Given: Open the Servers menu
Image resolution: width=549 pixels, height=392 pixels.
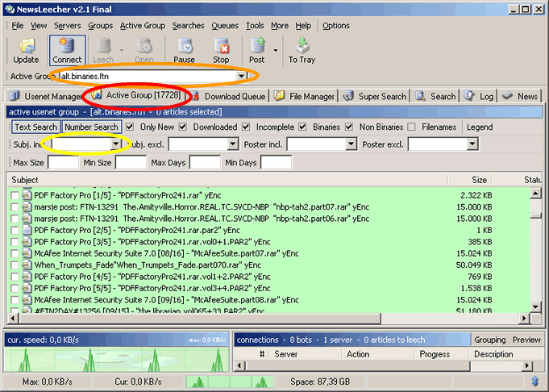Looking at the screenshot, I should (67, 26).
